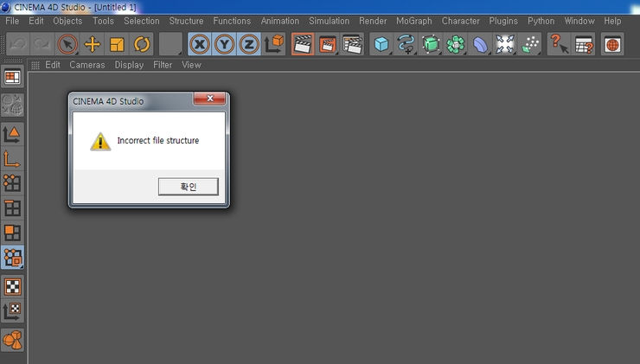Open the Animation menu
640x364 pixels.
[x=280, y=21]
